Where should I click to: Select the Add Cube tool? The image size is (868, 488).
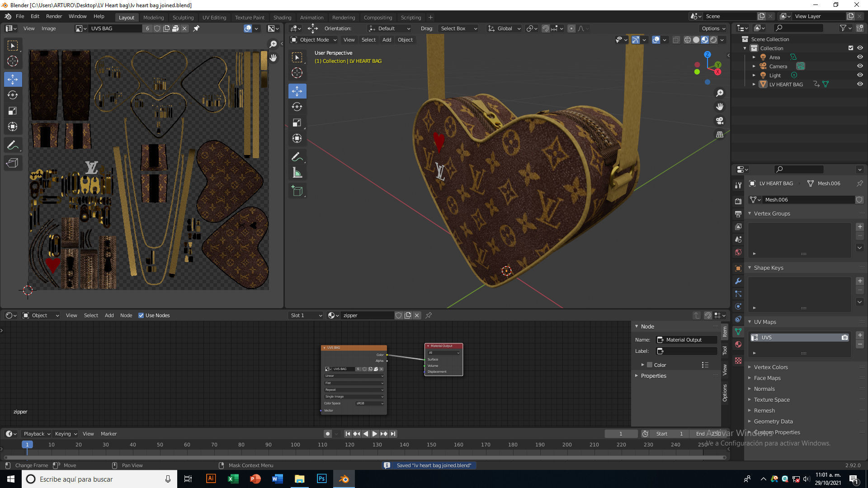tap(297, 191)
